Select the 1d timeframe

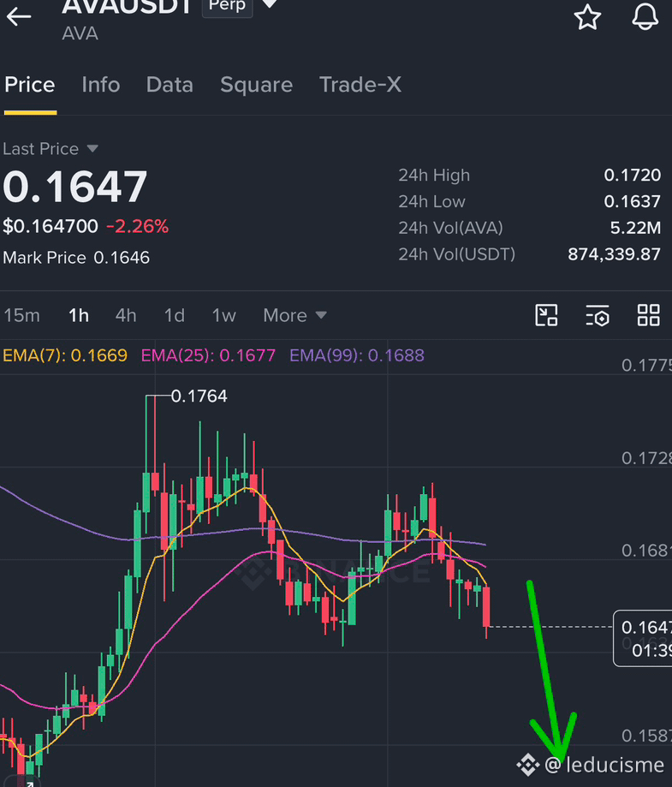point(174,315)
